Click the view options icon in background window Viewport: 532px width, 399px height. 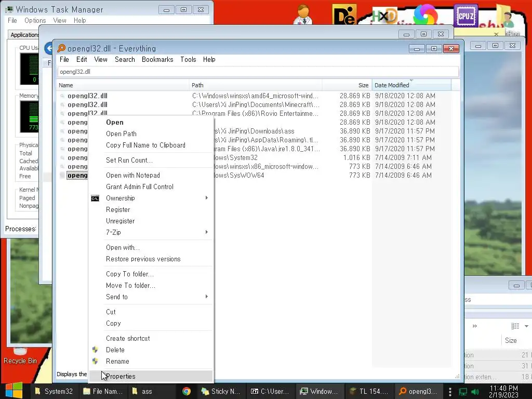pos(515,326)
